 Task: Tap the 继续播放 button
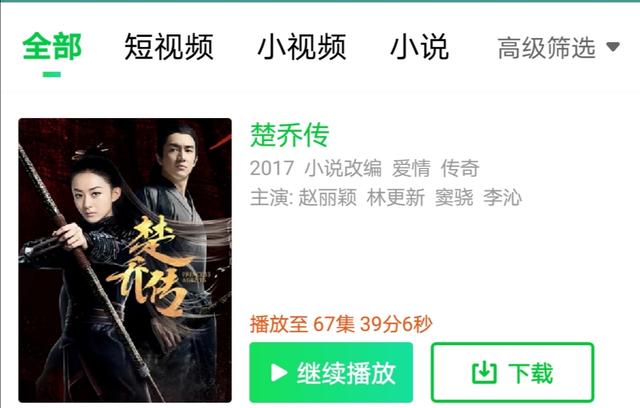pos(331,373)
